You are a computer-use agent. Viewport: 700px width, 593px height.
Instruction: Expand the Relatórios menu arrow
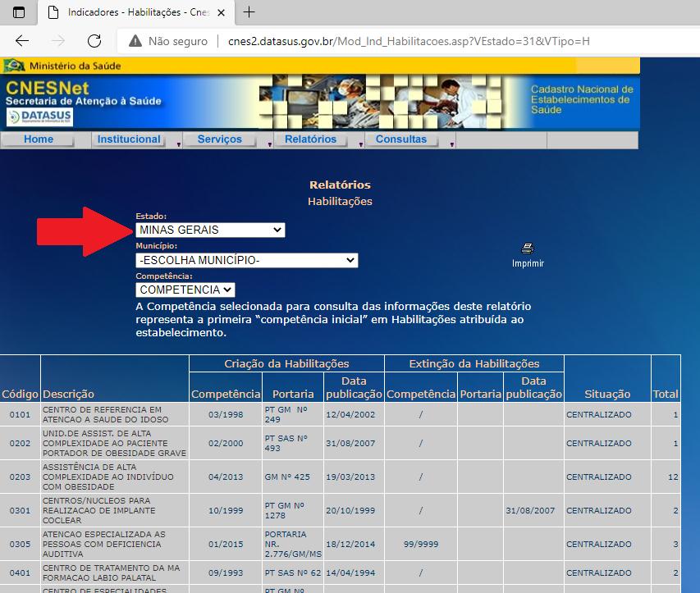click(x=361, y=144)
